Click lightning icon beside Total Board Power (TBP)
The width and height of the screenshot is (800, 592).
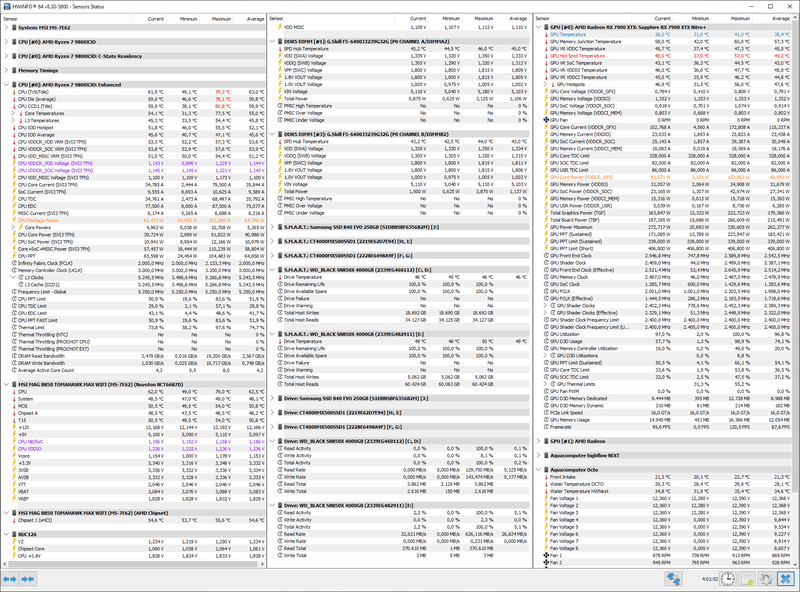pos(546,220)
